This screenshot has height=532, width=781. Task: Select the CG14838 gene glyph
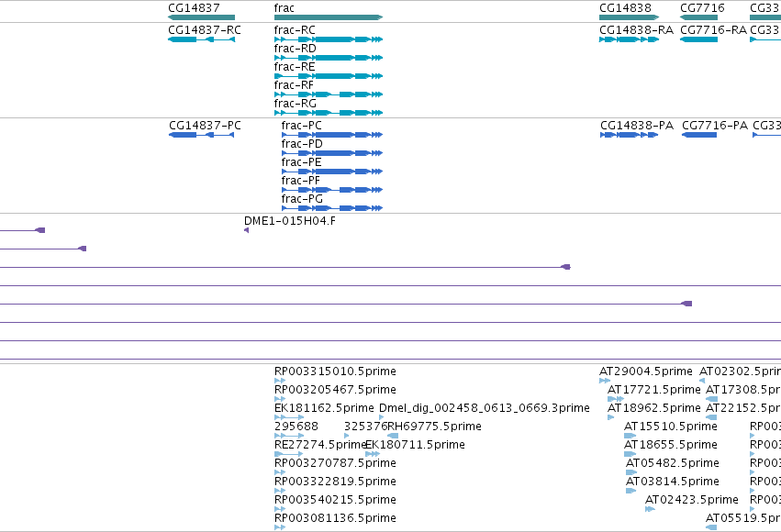click(629, 17)
